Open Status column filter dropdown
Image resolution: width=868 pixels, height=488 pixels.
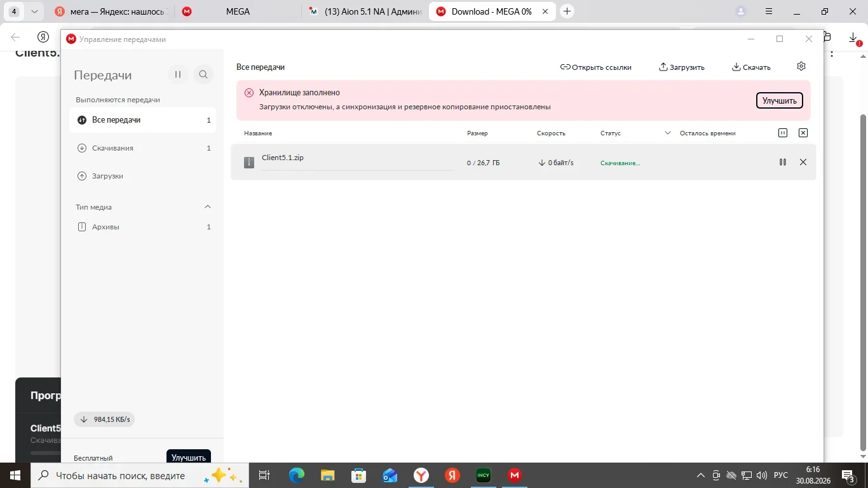point(668,133)
